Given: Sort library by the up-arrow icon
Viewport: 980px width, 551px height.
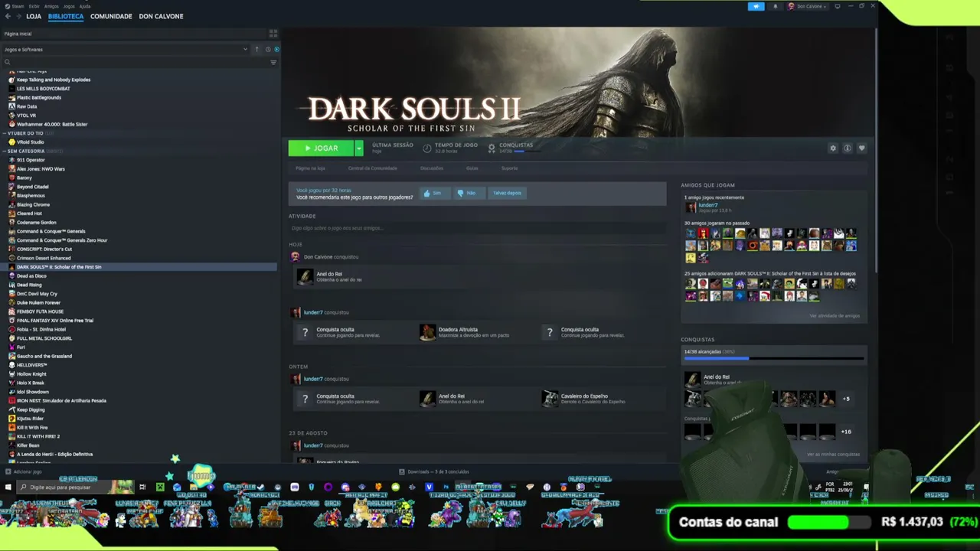Looking at the screenshot, I should point(257,50).
